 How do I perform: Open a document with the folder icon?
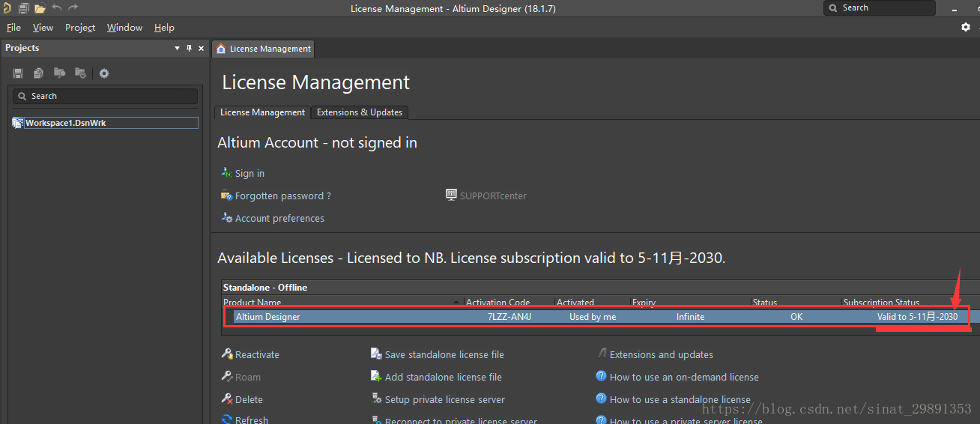point(40,8)
